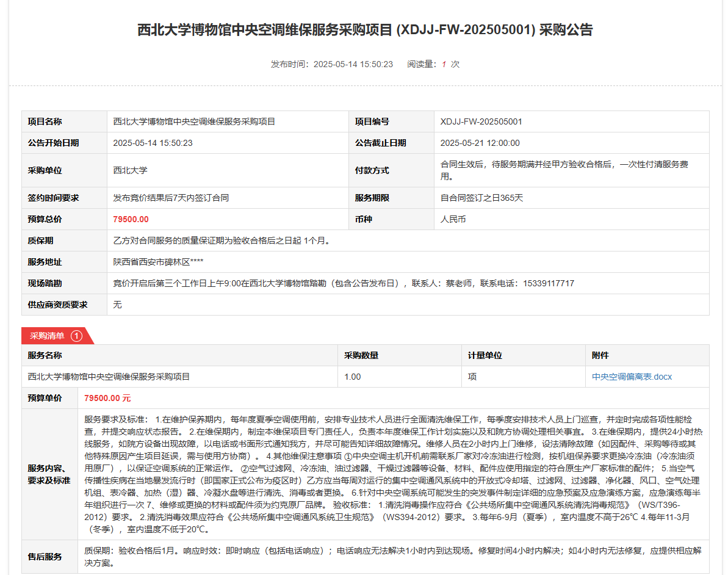Click the project number XDJJ-FW-202505001 table cell
The image size is (728, 575).
(x=481, y=121)
